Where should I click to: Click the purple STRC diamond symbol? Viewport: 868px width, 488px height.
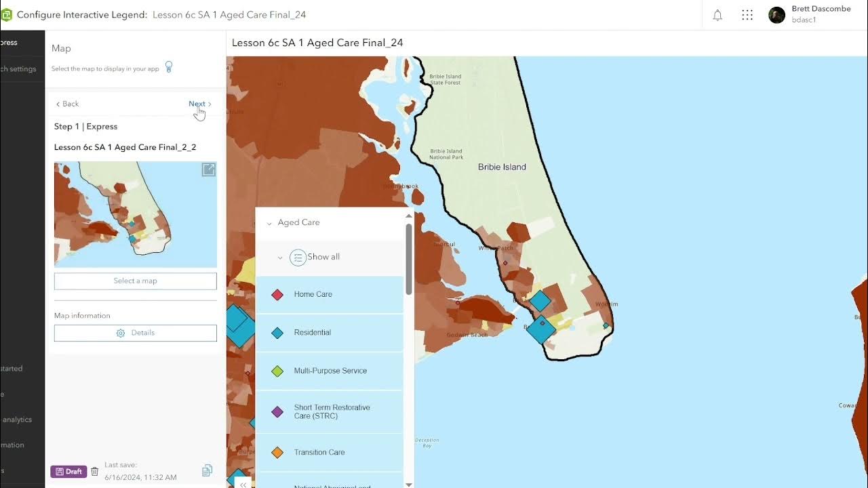pyautogui.click(x=277, y=412)
